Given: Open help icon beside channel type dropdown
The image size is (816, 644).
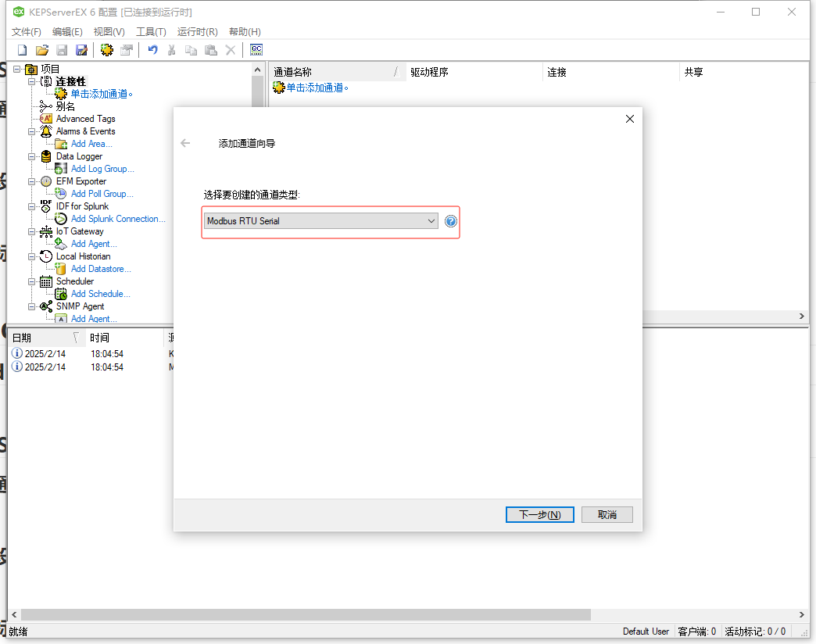Looking at the screenshot, I should [x=451, y=221].
